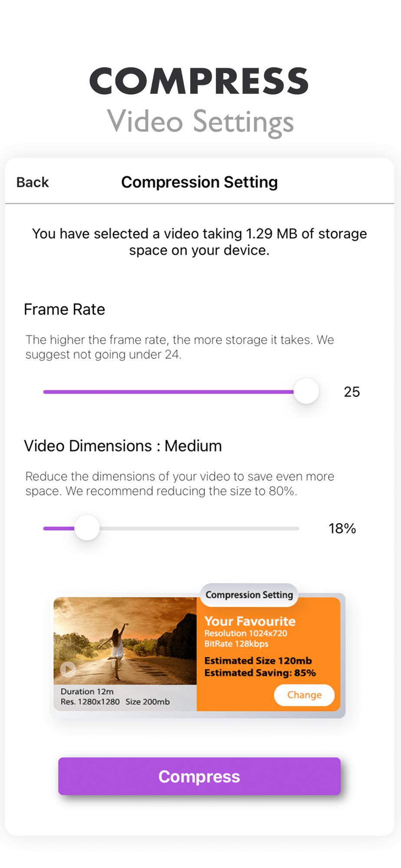Click the Frame Rate value 25
The image size is (401, 868).
pos(352,392)
